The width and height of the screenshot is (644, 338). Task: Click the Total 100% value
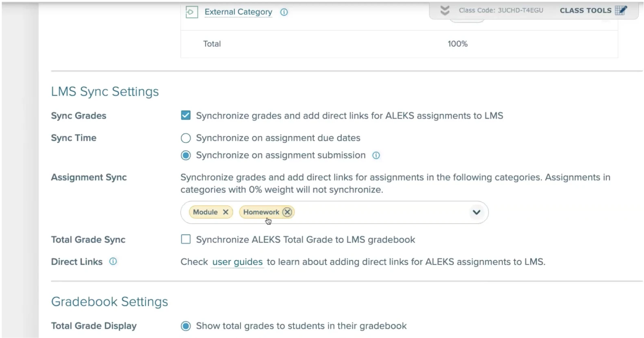click(458, 44)
